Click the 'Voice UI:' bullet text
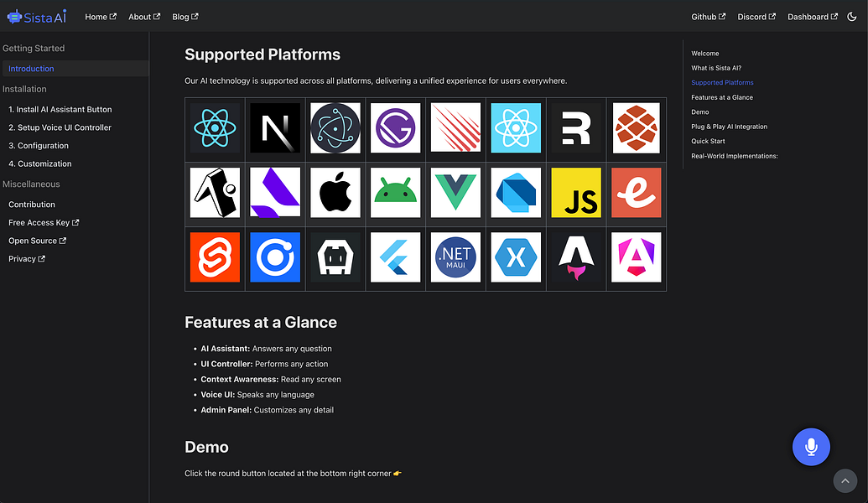 click(x=217, y=395)
